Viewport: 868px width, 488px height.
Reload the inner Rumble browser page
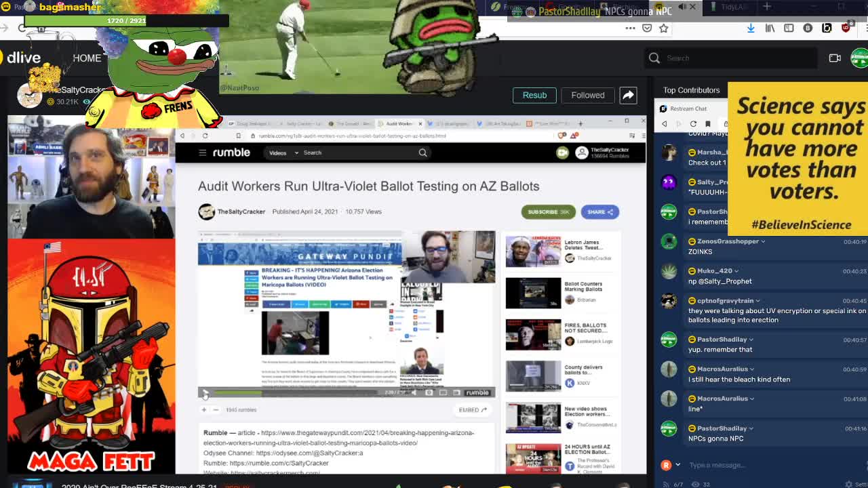[205, 136]
